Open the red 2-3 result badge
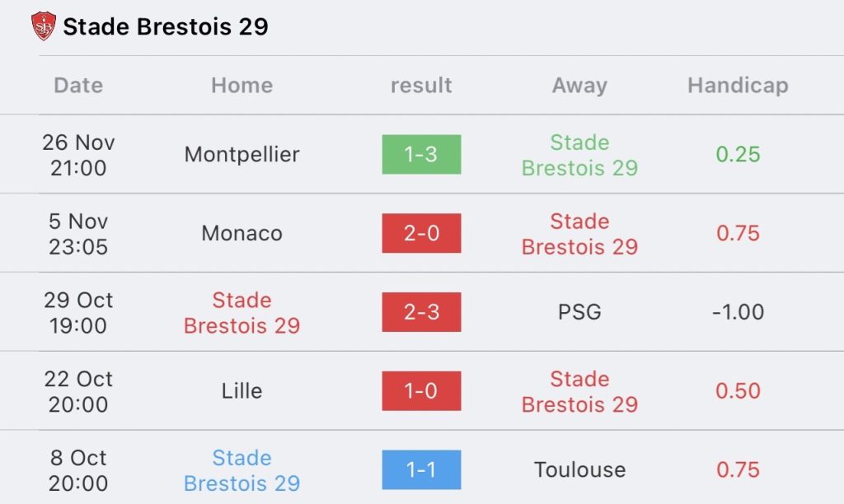844x504 pixels. [421, 312]
